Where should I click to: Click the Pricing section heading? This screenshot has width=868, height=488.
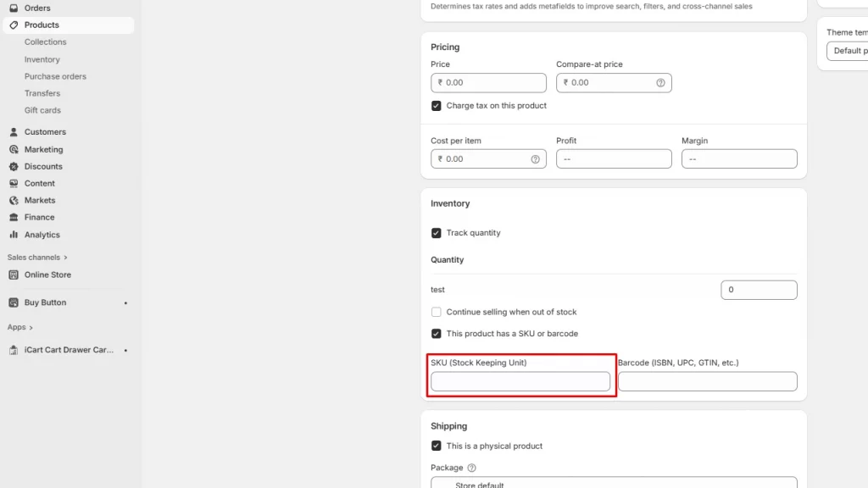click(x=445, y=47)
